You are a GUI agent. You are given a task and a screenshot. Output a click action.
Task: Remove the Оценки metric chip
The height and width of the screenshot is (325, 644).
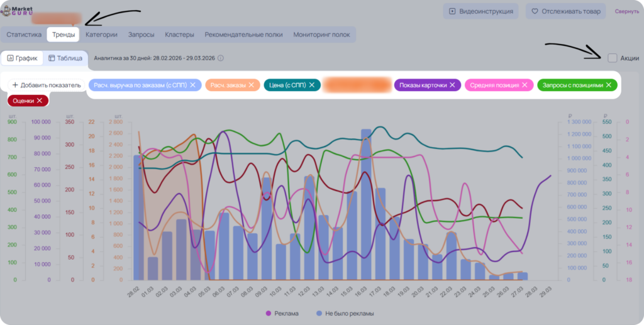pyautogui.click(x=40, y=101)
